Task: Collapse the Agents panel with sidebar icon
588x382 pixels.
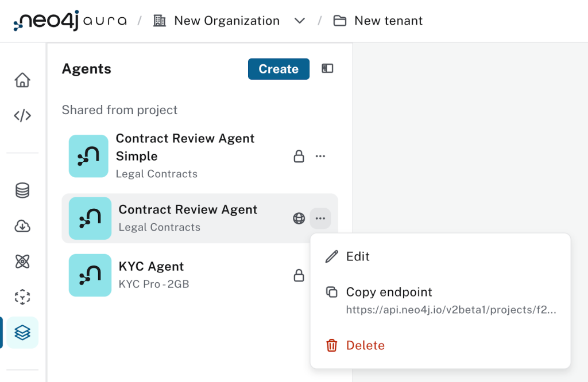Action: (x=327, y=69)
